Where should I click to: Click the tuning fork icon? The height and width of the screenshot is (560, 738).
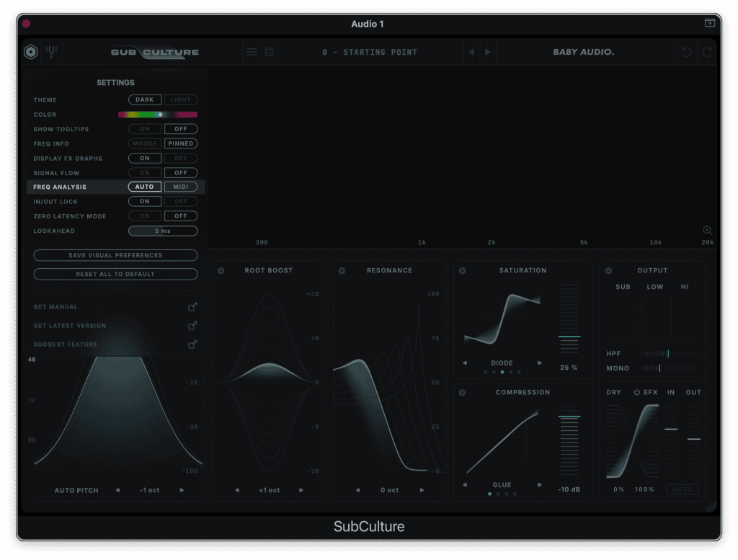51,51
